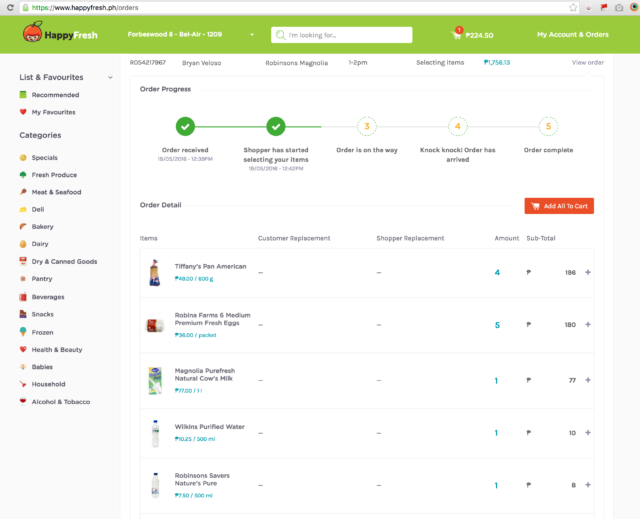Click the My Favourites heart icon
The height and width of the screenshot is (519, 640).
click(x=23, y=112)
